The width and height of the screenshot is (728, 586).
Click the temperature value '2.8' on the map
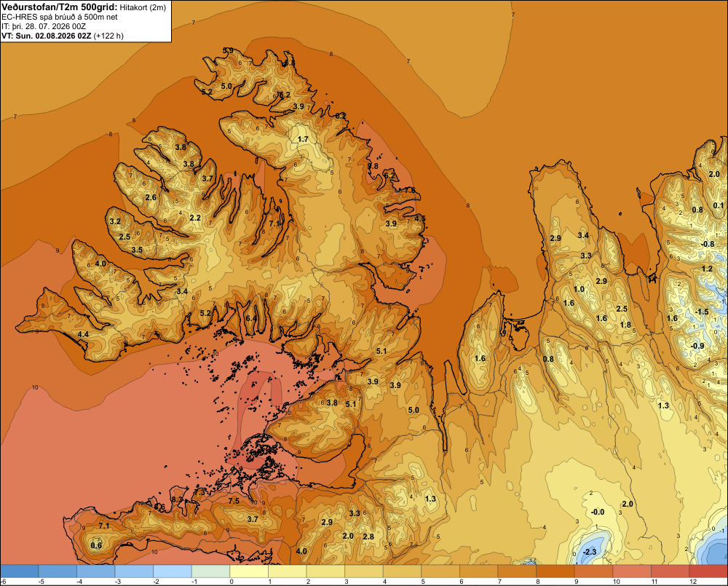tap(368, 536)
